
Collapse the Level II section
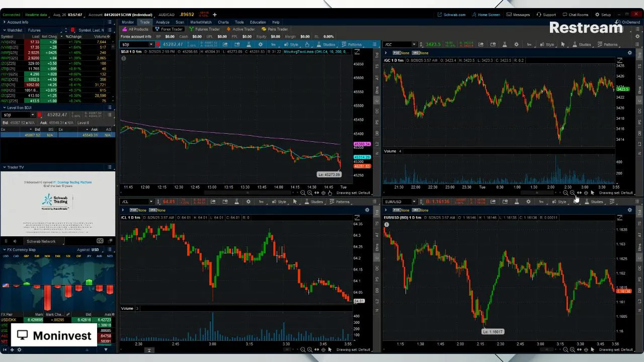(4, 108)
